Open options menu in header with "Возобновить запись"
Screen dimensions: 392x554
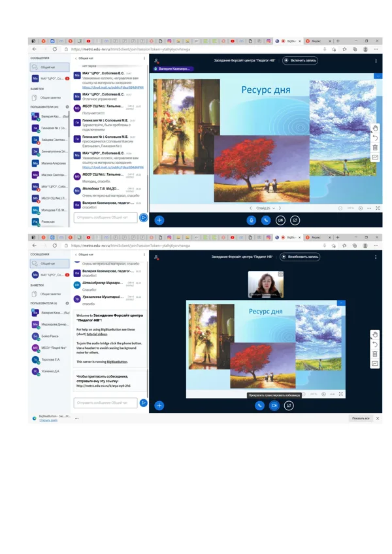point(376,257)
